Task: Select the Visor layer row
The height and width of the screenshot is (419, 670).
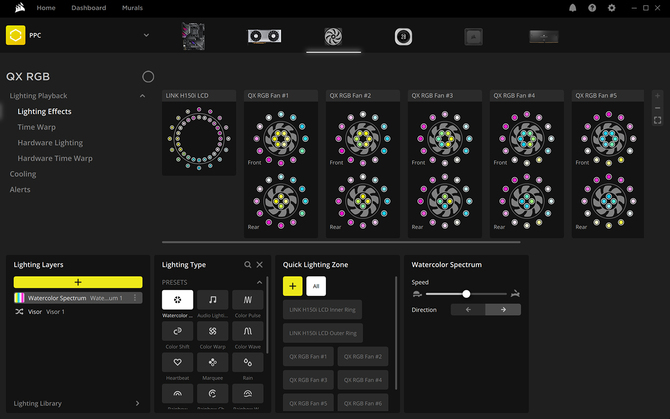Action: coord(78,312)
